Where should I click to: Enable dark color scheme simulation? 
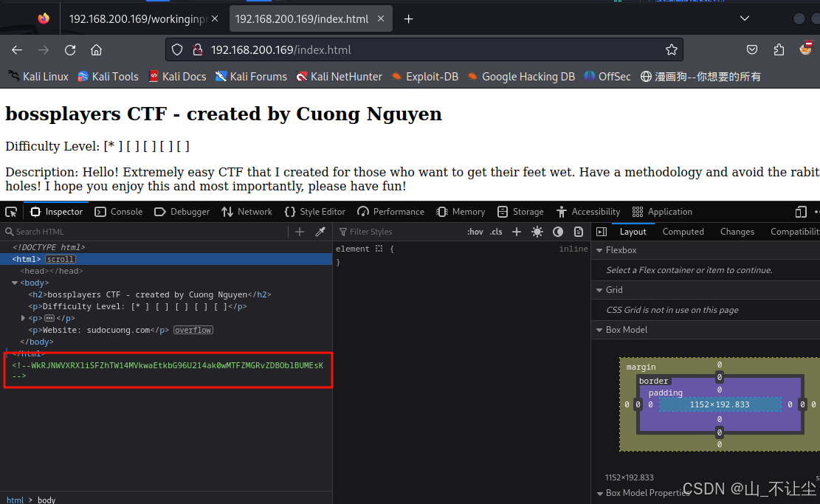(557, 231)
